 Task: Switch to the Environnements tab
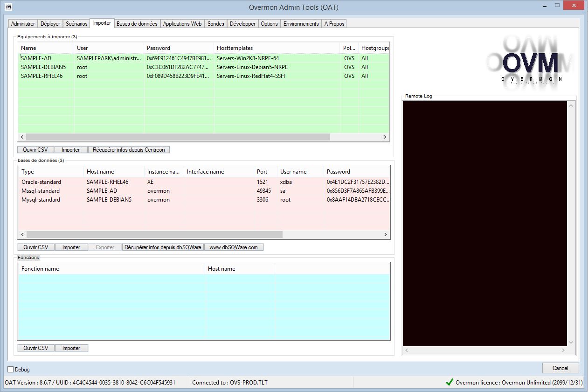(x=301, y=24)
